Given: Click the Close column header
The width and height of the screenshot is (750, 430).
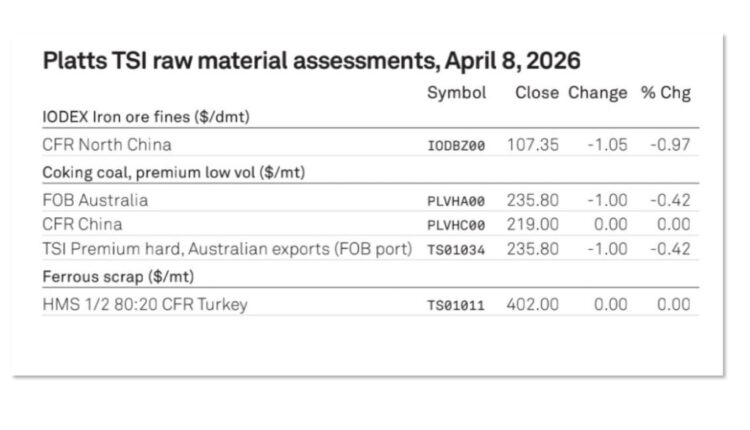Looking at the screenshot, I should click(x=537, y=93).
